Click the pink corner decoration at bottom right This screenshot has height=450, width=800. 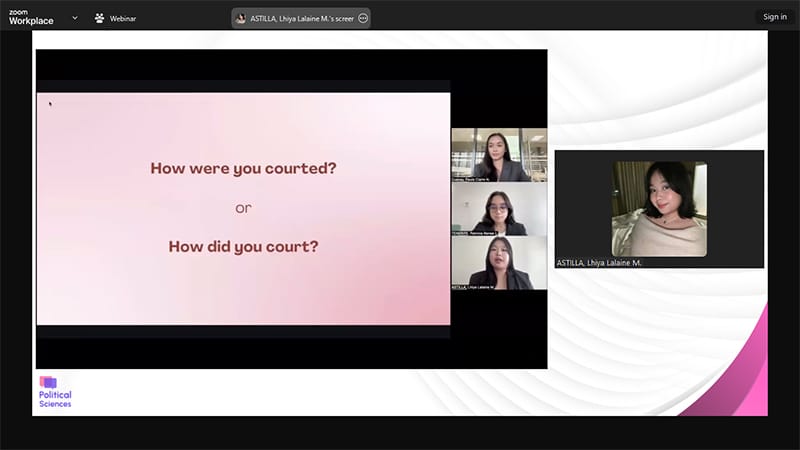click(745, 380)
